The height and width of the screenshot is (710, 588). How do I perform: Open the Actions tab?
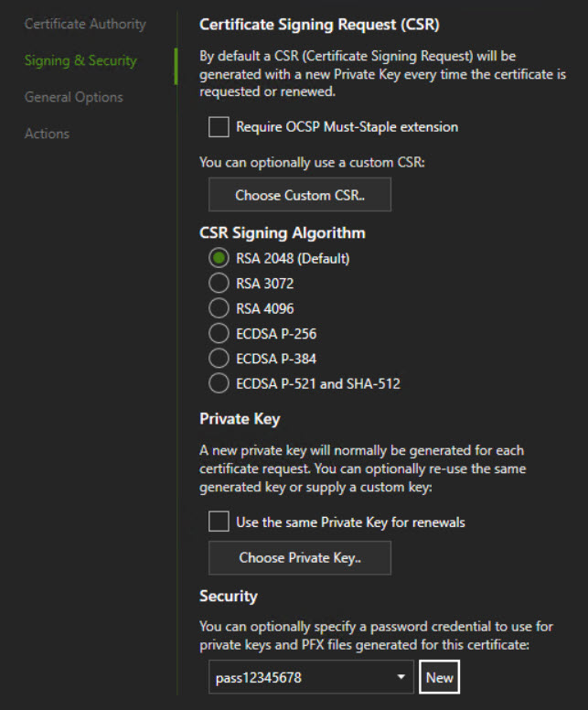(47, 134)
